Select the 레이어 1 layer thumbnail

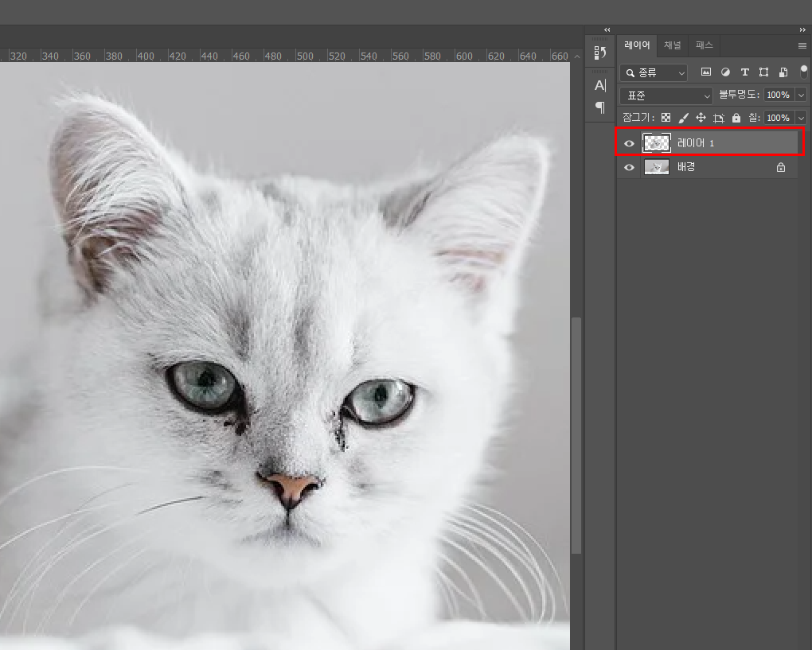click(657, 143)
